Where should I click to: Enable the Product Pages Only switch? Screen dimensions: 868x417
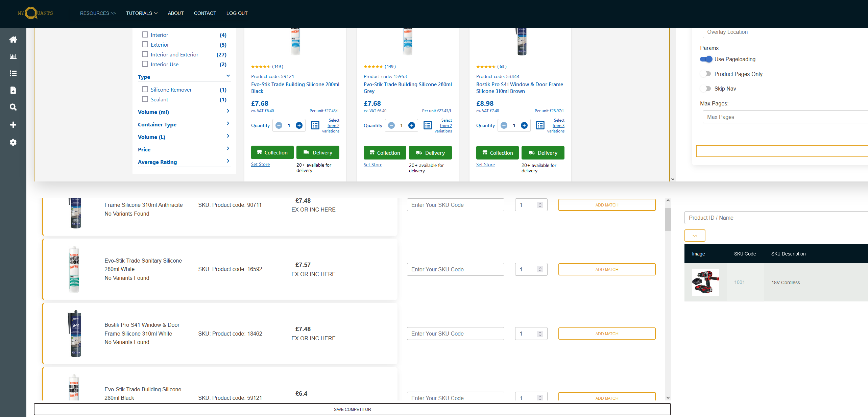pyautogui.click(x=706, y=74)
